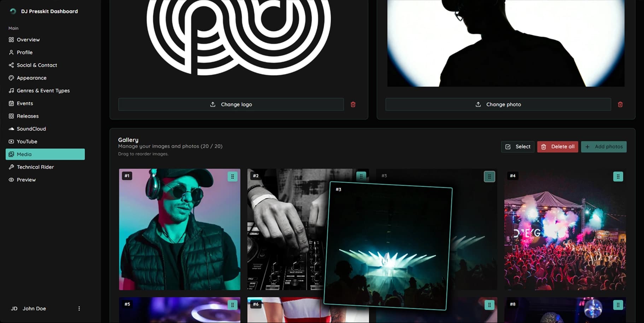The width and height of the screenshot is (644, 323).
Task: Click the Change logo button
Action: pyautogui.click(x=231, y=104)
